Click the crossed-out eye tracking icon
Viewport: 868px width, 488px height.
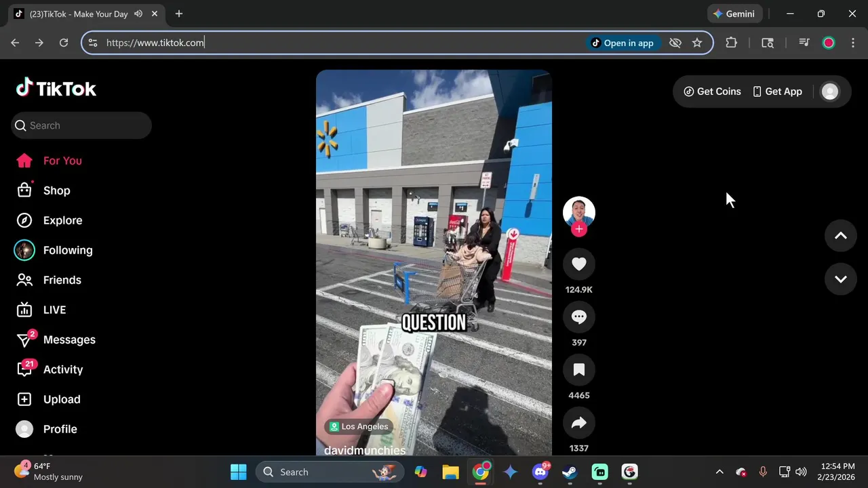click(x=675, y=43)
